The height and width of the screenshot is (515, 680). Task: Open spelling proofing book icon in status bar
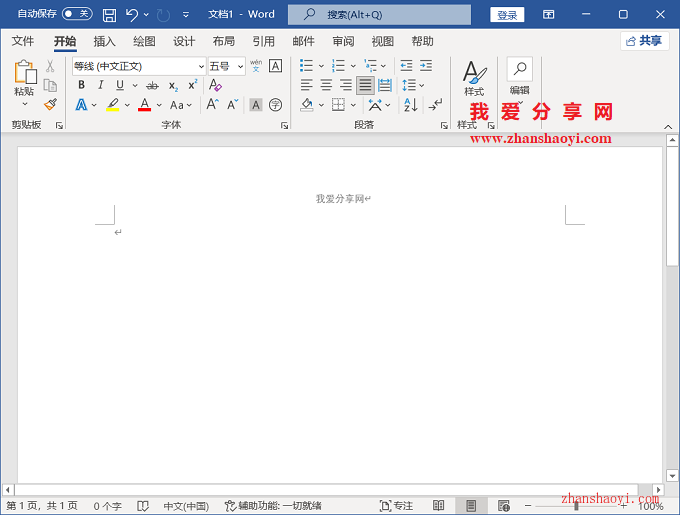pos(143,506)
